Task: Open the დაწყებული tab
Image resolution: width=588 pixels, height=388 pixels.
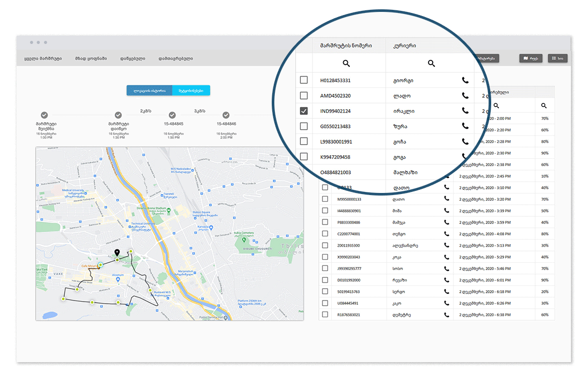Action: [x=133, y=58]
